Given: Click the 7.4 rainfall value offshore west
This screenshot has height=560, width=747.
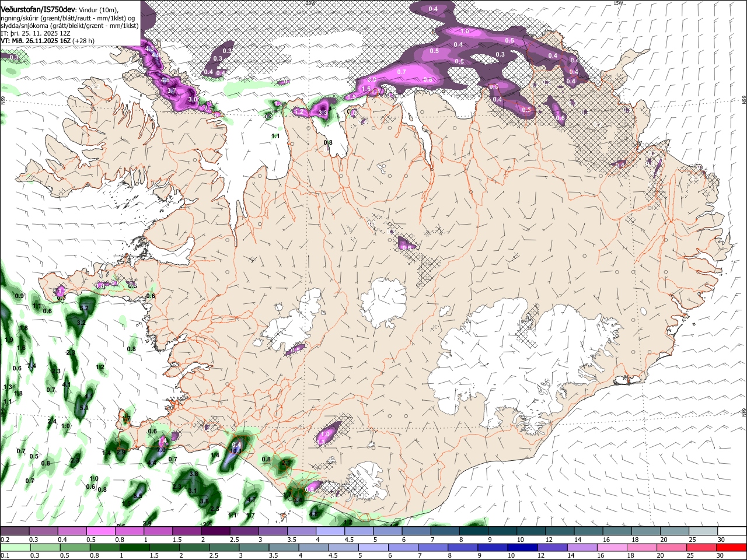Looking at the screenshot, I should tap(32, 366).
